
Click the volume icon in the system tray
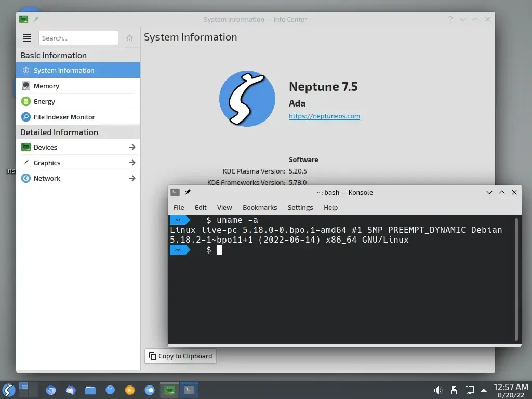437,390
